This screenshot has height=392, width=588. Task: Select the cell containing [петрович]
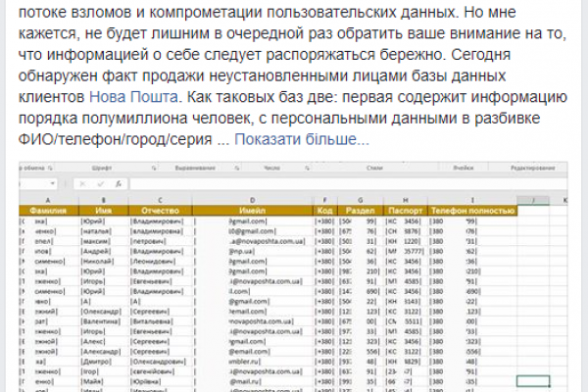[x=160, y=241]
